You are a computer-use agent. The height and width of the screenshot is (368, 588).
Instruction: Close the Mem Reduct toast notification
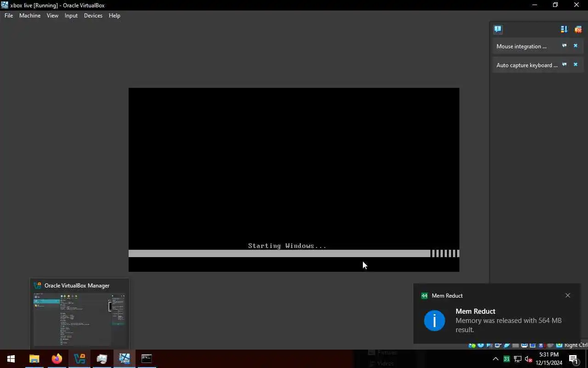(568, 295)
